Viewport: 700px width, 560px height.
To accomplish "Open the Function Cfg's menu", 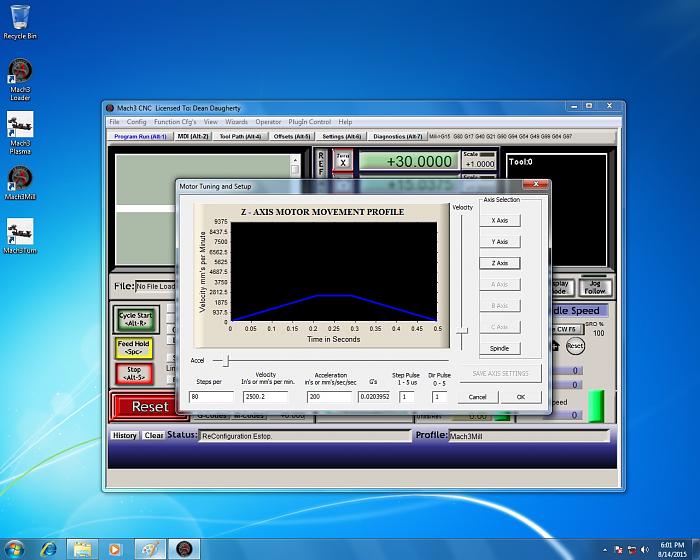I will click(x=175, y=122).
